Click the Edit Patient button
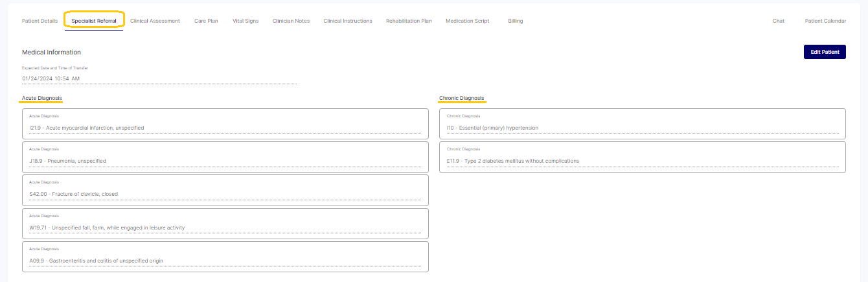 point(824,52)
